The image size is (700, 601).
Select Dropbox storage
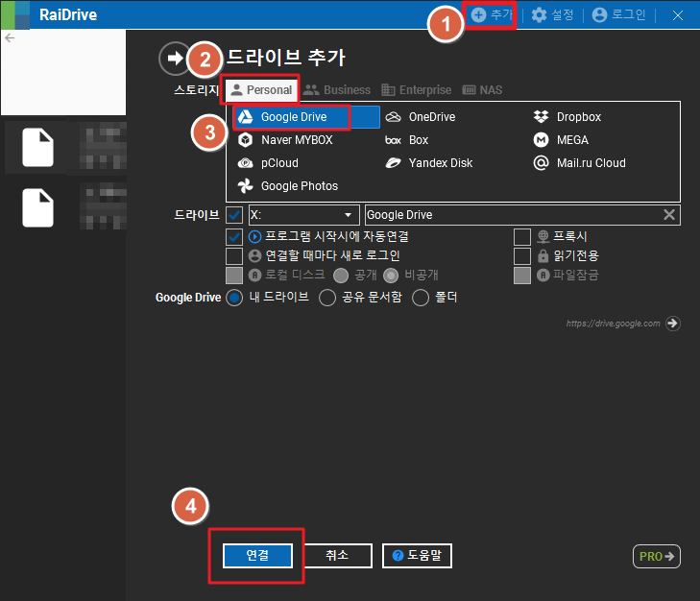pyautogui.click(x=567, y=117)
